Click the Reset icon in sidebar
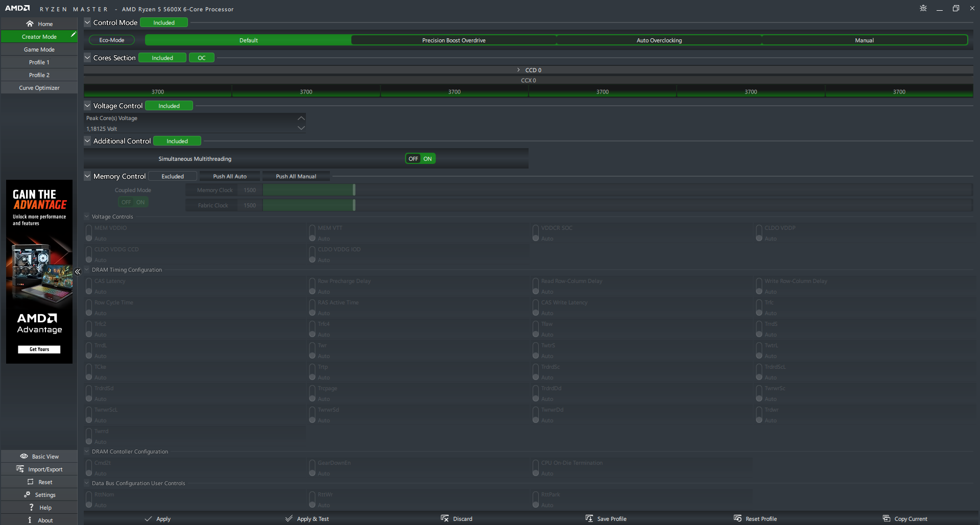Screen dimensions: 980x525 pos(30,482)
